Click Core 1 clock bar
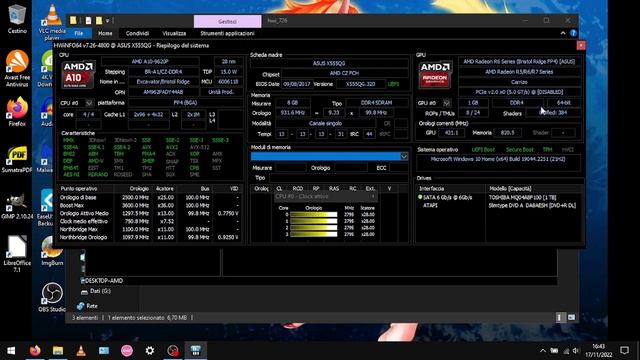The height and width of the screenshot is (360, 640). (x=313, y=221)
